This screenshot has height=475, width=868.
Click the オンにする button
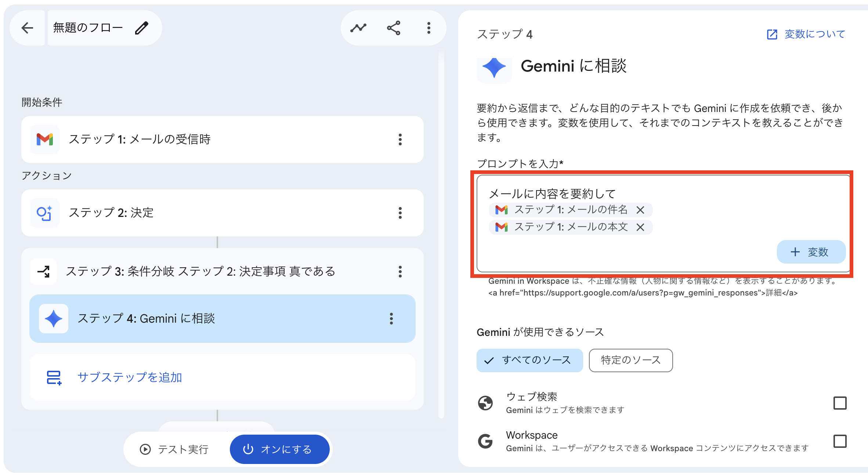coord(279,449)
